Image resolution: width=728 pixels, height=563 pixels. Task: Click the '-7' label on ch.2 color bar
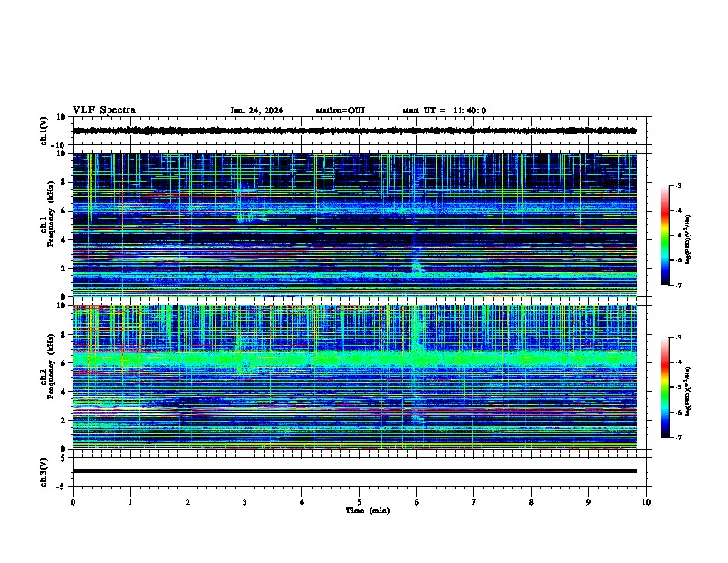click(x=677, y=438)
